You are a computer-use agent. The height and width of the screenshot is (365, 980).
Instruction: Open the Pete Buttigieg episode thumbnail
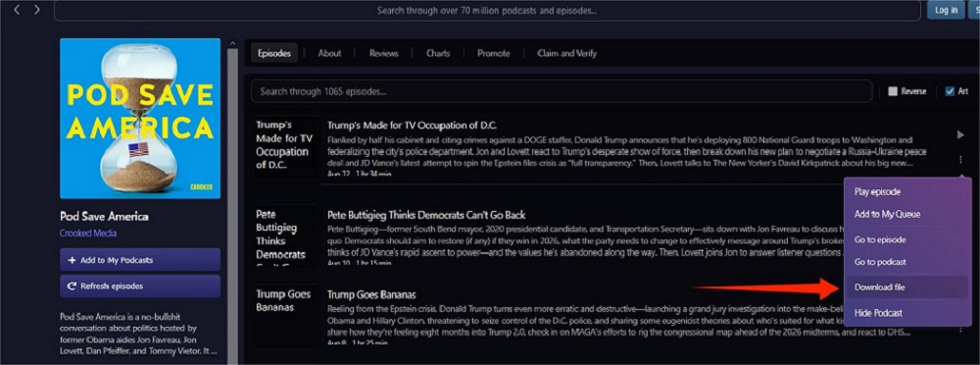coord(285,235)
